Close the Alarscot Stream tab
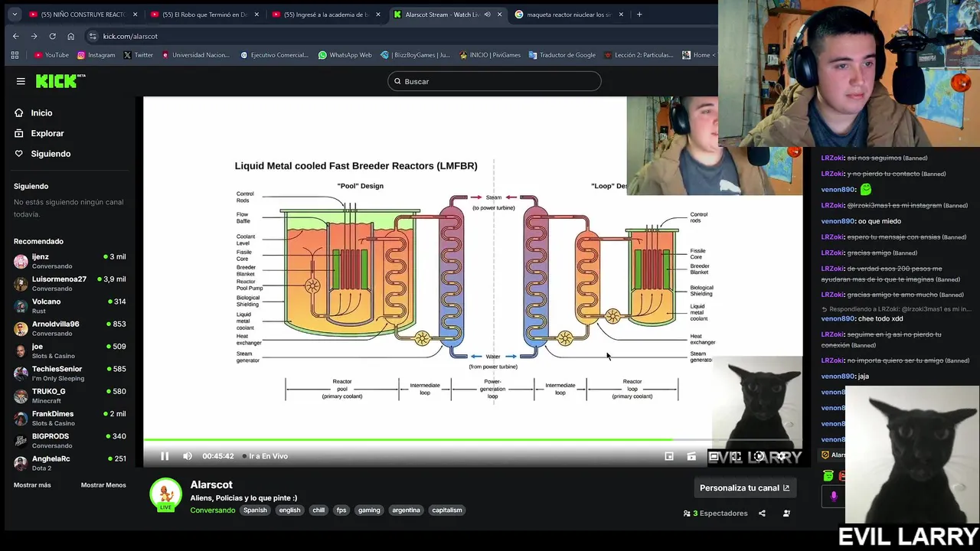This screenshot has width=980, height=551. pos(499,14)
